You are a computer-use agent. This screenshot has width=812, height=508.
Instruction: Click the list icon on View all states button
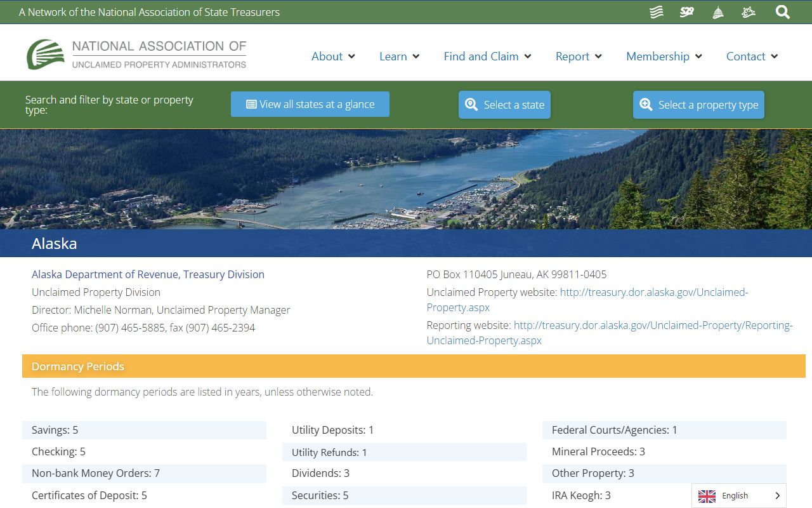pyautogui.click(x=251, y=104)
